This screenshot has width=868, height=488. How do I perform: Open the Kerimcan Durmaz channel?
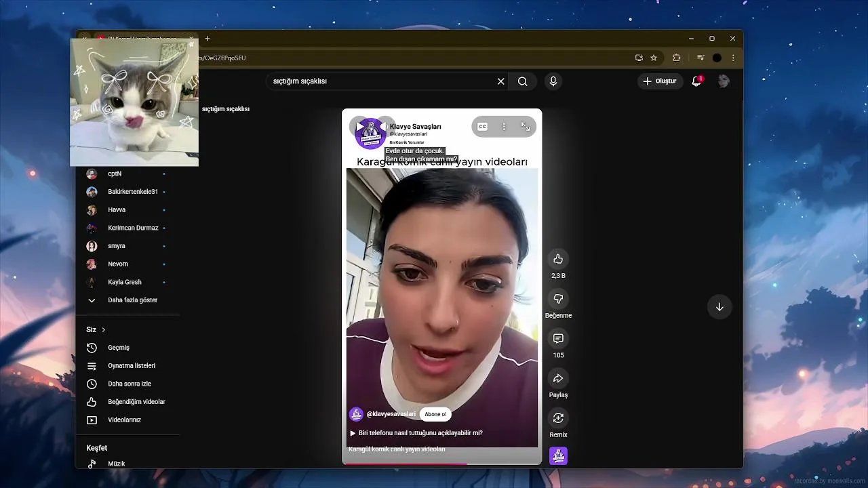127,228
